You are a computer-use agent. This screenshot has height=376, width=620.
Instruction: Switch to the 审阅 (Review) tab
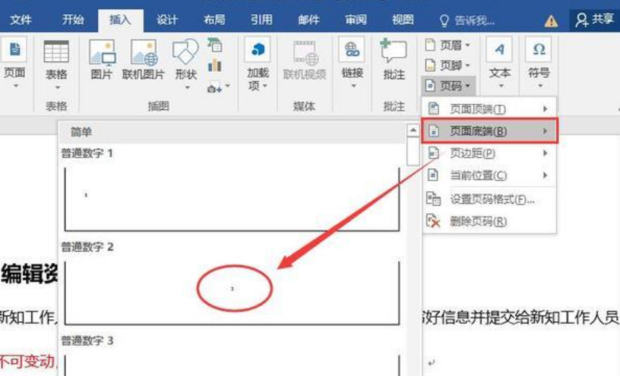pyautogui.click(x=355, y=20)
